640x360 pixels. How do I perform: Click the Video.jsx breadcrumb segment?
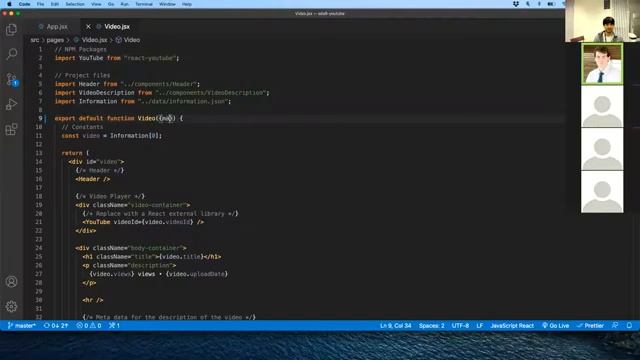pyautogui.click(x=94, y=40)
